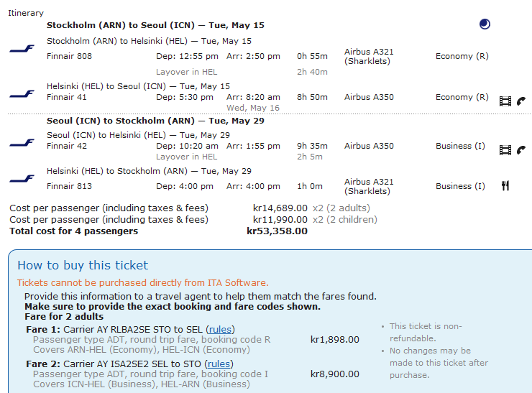Click the 'How to buy this ticket' heading
This screenshot has width=532, height=393.
pyautogui.click(x=83, y=266)
